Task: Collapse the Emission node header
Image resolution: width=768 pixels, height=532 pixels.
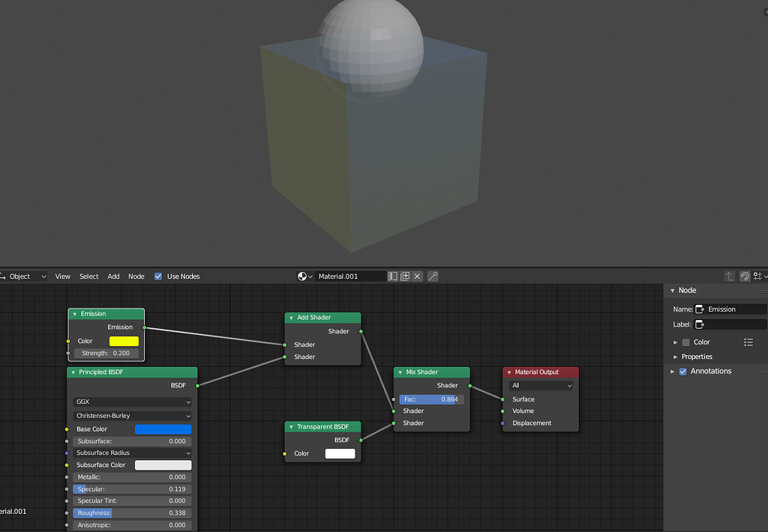Action: (x=73, y=313)
